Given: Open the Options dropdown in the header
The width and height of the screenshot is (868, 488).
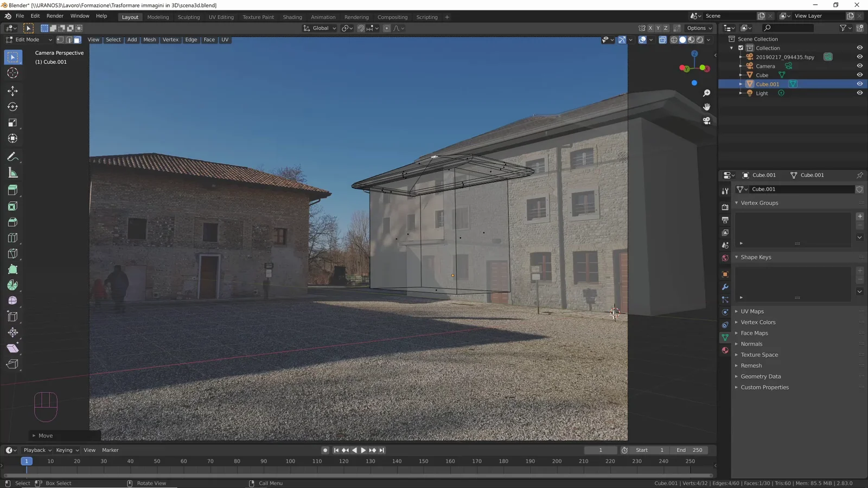Looking at the screenshot, I should coord(698,28).
